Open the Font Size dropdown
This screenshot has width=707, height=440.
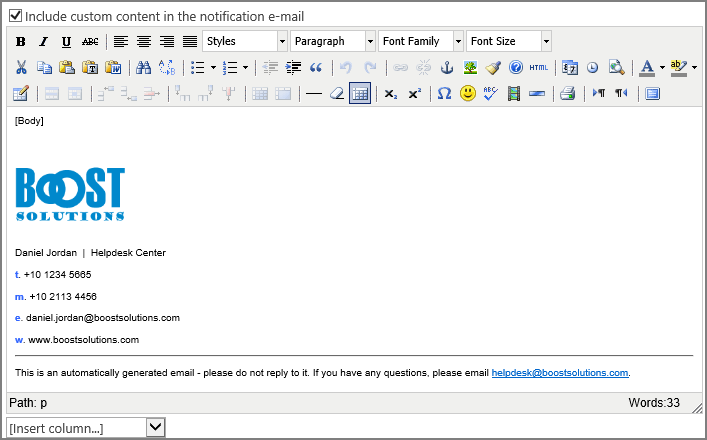tap(509, 41)
